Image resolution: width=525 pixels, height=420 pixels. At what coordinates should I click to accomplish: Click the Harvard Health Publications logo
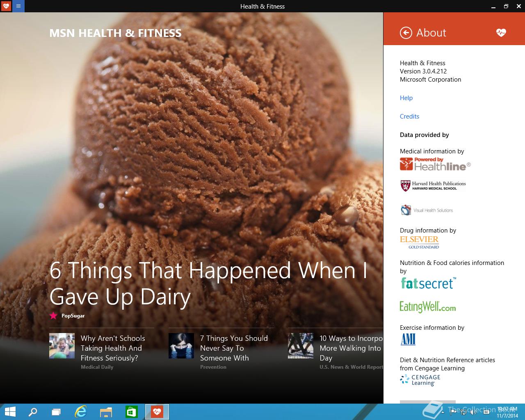(x=433, y=186)
